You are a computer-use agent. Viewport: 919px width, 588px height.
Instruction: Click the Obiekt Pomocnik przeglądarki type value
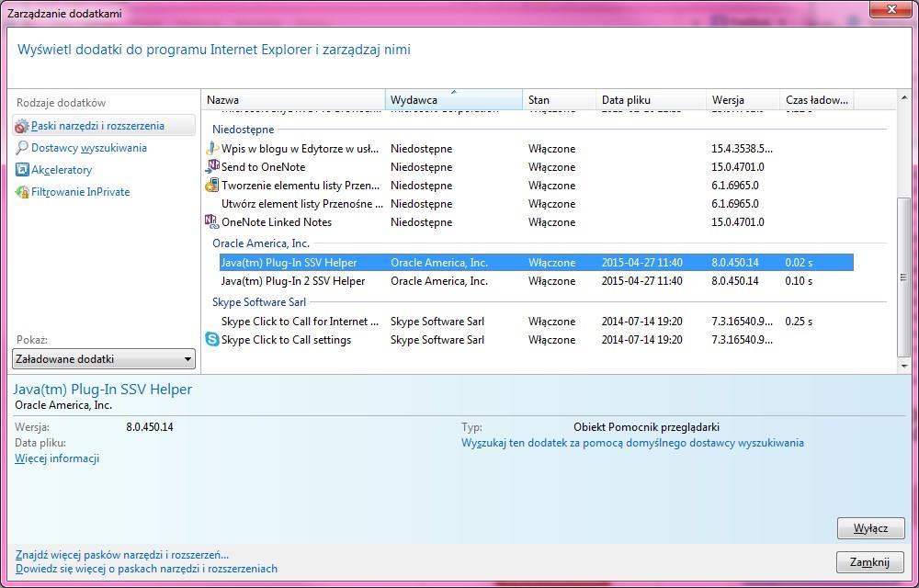click(x=646, y=427)
